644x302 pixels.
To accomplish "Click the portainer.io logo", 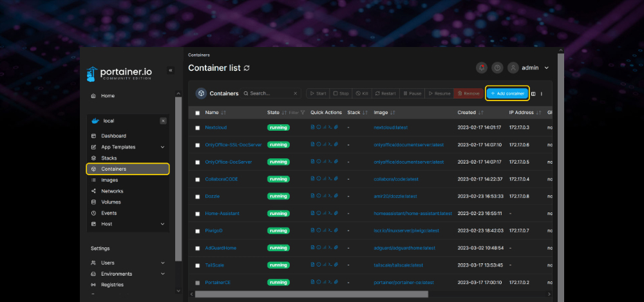I will [119, 73].
